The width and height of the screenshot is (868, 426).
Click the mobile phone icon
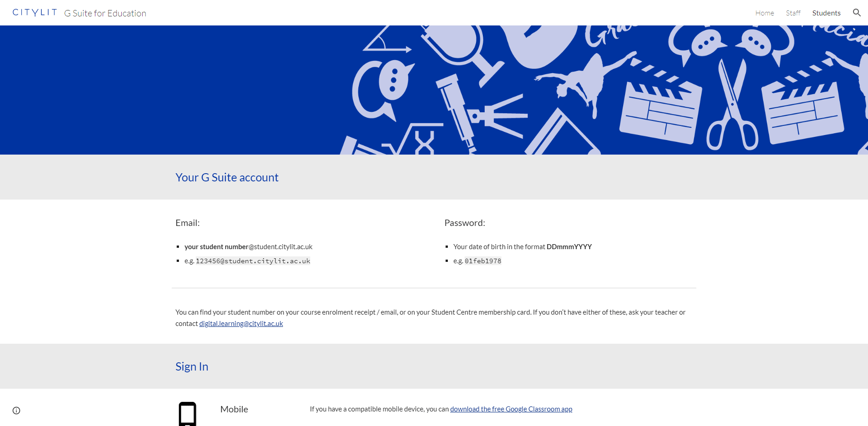pyautogui.click(x=188, y=414)
